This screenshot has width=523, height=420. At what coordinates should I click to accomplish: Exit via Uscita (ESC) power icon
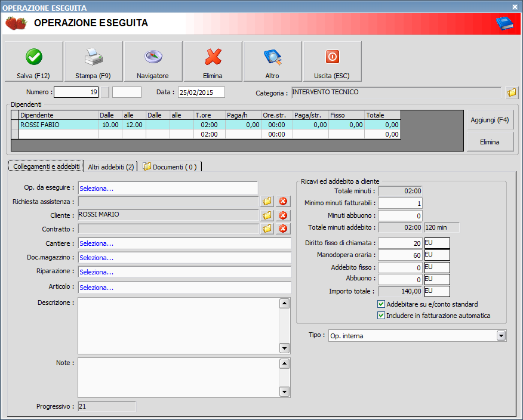[x=332, y=57]
